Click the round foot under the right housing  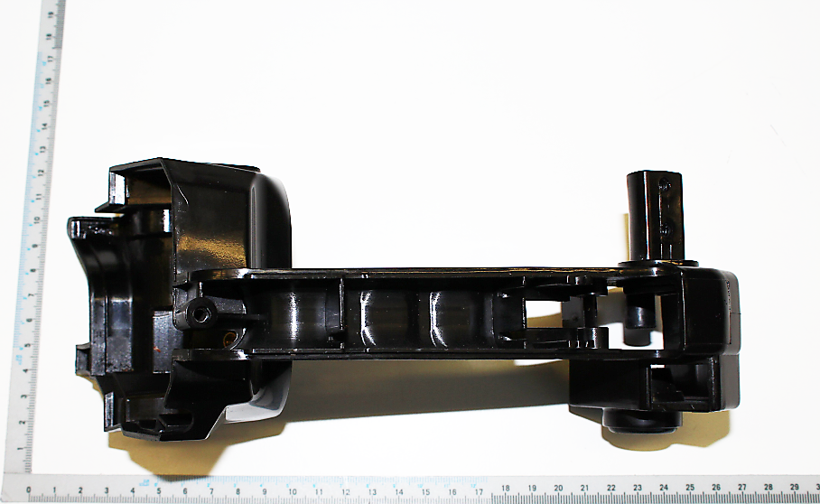pyautogui.click(x=641, y=422)
